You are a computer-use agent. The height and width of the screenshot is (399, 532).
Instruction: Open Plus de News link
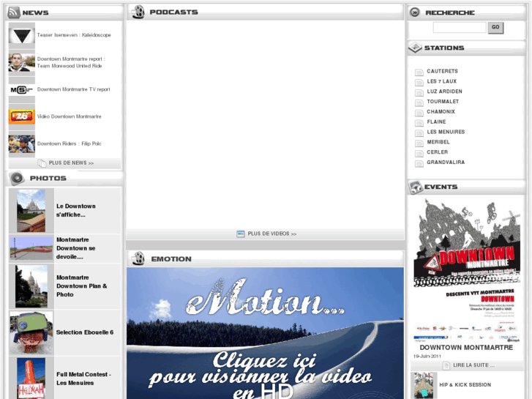(x=71, y=163)
